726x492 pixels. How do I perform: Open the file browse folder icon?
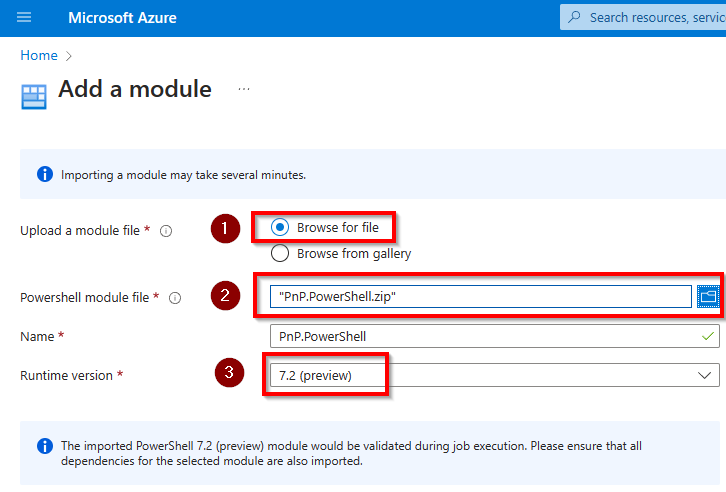coord(708,296)
